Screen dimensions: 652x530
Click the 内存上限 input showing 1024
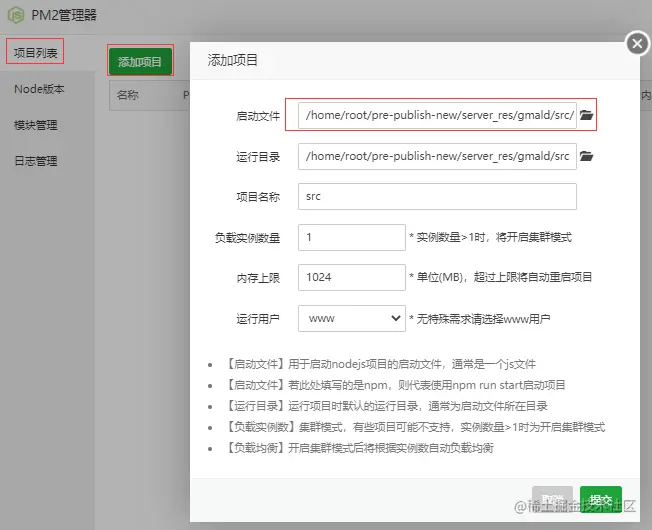(352, 277)
